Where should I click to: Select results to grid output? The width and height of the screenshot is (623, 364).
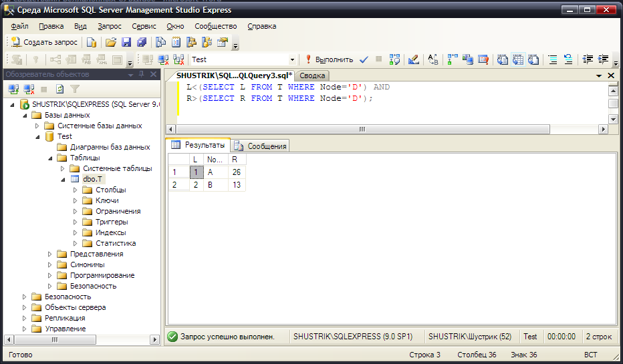(518, 59)
